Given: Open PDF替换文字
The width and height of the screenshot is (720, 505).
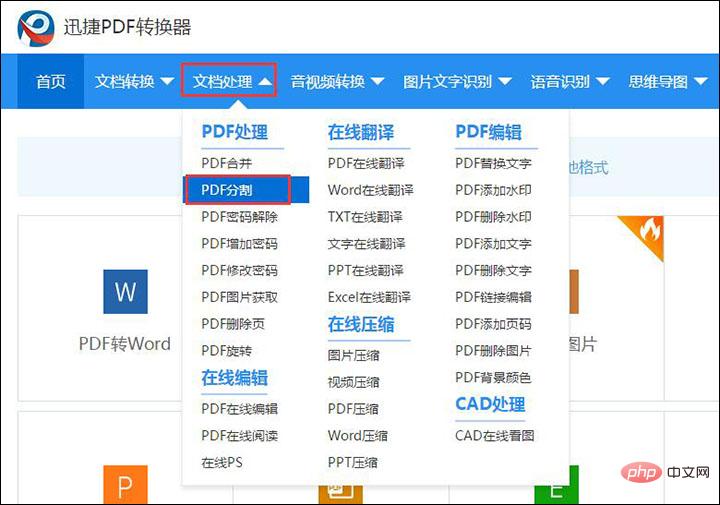Looking at the screenshot, I should [493, 163].
